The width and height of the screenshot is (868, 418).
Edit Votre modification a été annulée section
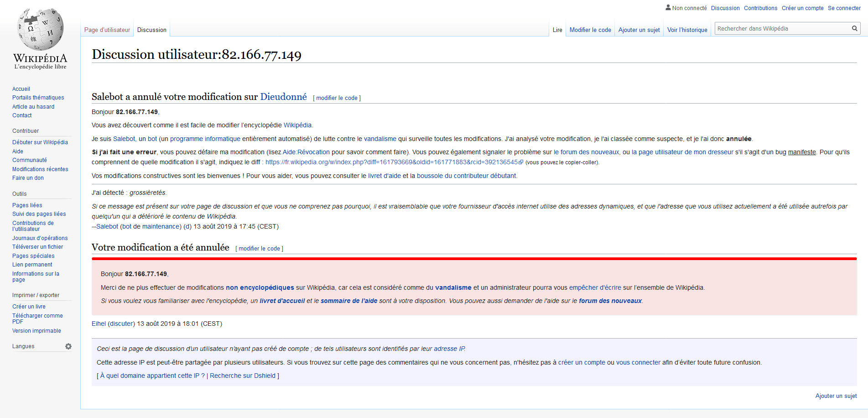[260, 249]
